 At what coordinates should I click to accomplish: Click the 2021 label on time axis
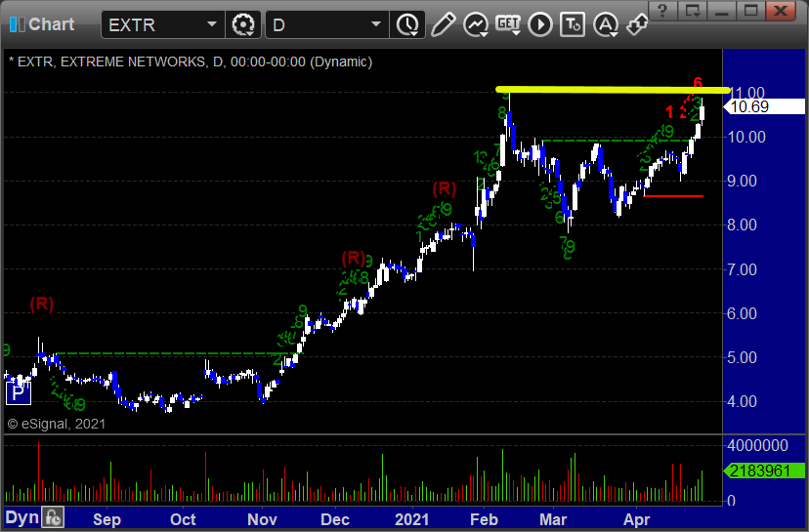pyautogui.click(x=411, y=519)
